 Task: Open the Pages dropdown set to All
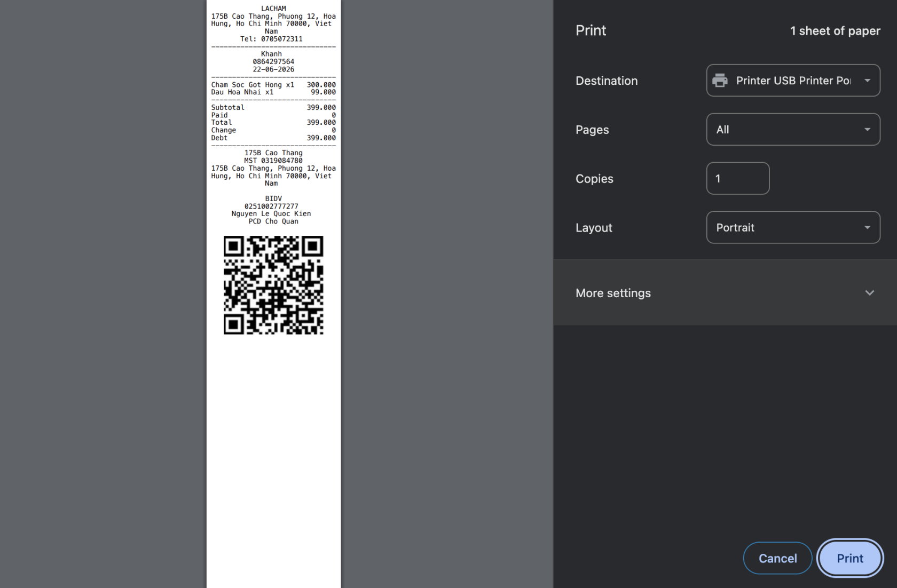coord(793,130)
